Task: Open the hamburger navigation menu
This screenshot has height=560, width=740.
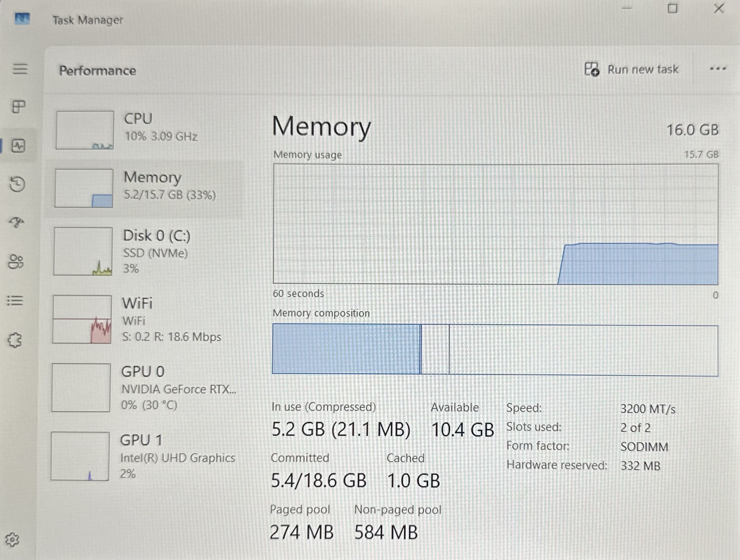Action: click(20, 69)
